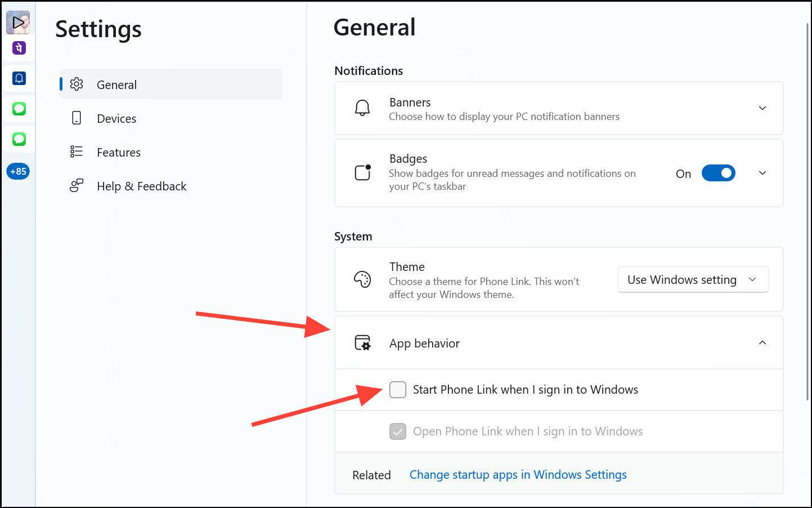This screenshot has width=812, height=508.
Task: Expand the Banners notification options
Action: click(x=762, y=108)
